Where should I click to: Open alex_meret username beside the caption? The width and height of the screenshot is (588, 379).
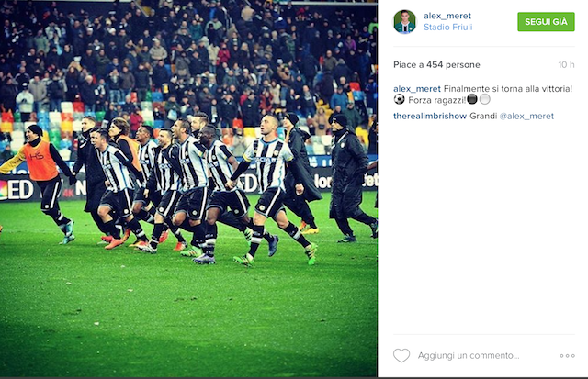[x=417, y=89]
